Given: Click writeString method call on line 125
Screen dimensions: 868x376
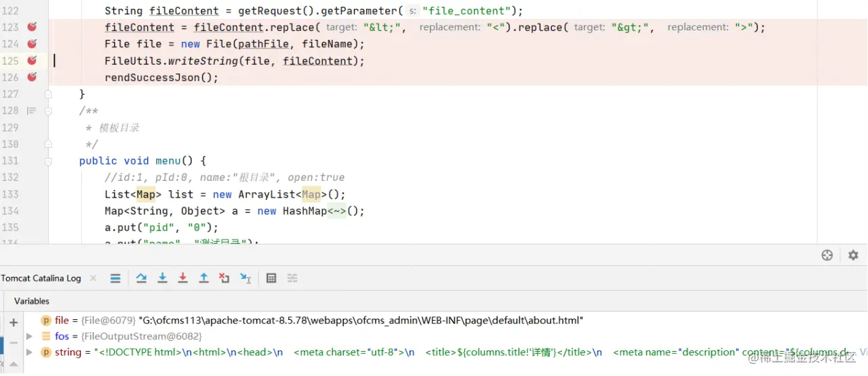Looking at the screenshot, I should (203, 61).
